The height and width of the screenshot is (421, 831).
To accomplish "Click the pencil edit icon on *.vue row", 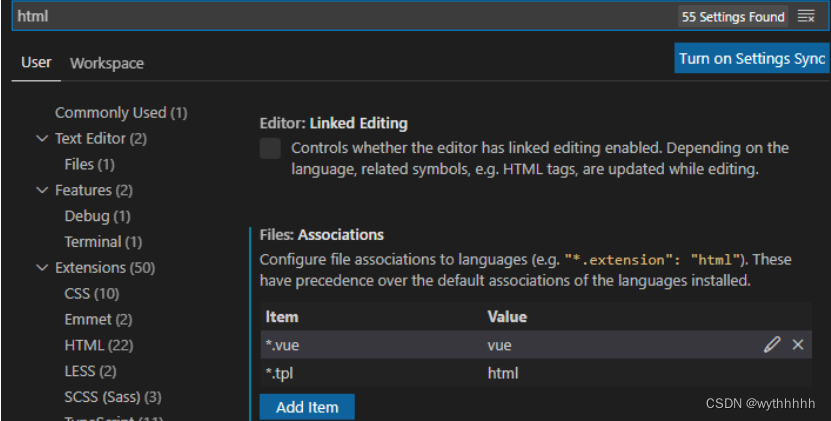I will coord(771,345).
